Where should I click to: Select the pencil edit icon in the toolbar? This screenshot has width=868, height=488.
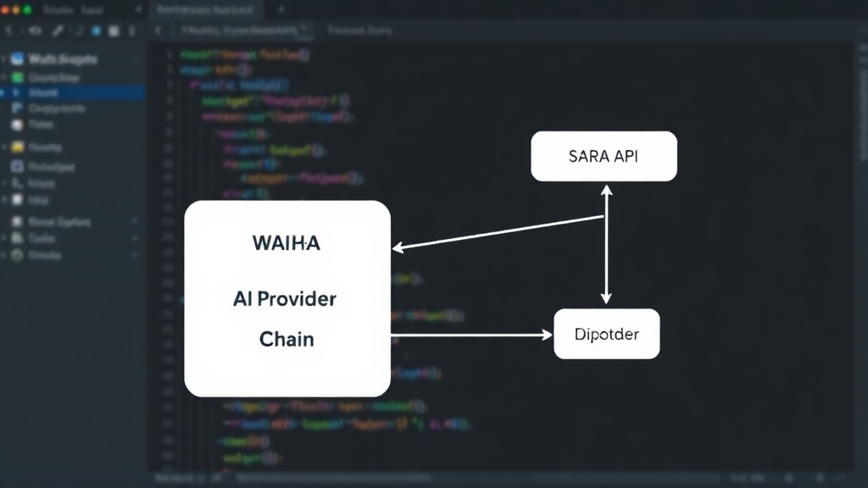[x=58, y=31]
